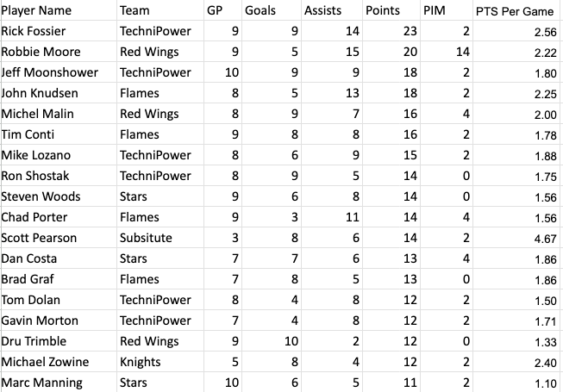Click the Tim Conti name cell
Image resolution: width=563 pixels, height=392 pixels.
pyautogui.click(x=59, y=134)
